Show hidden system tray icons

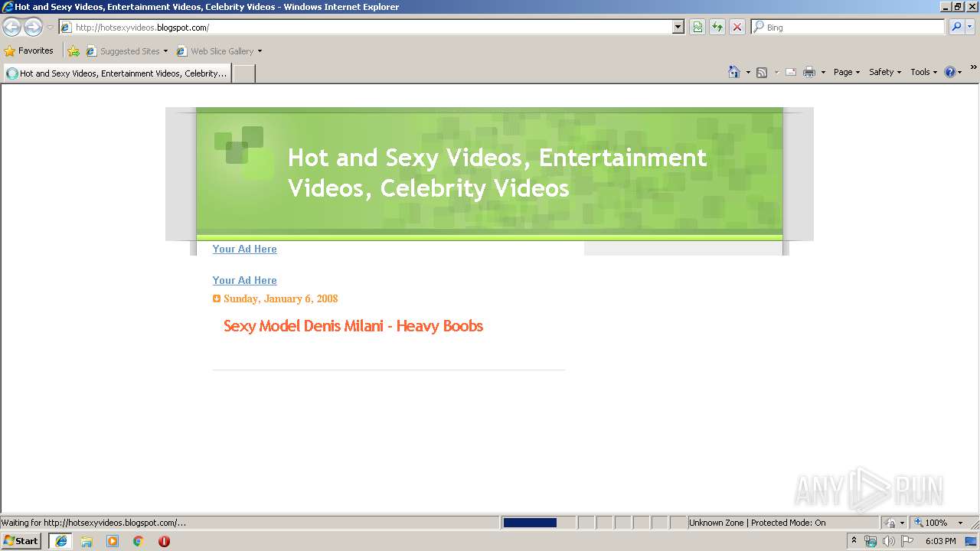coord(854,541)
